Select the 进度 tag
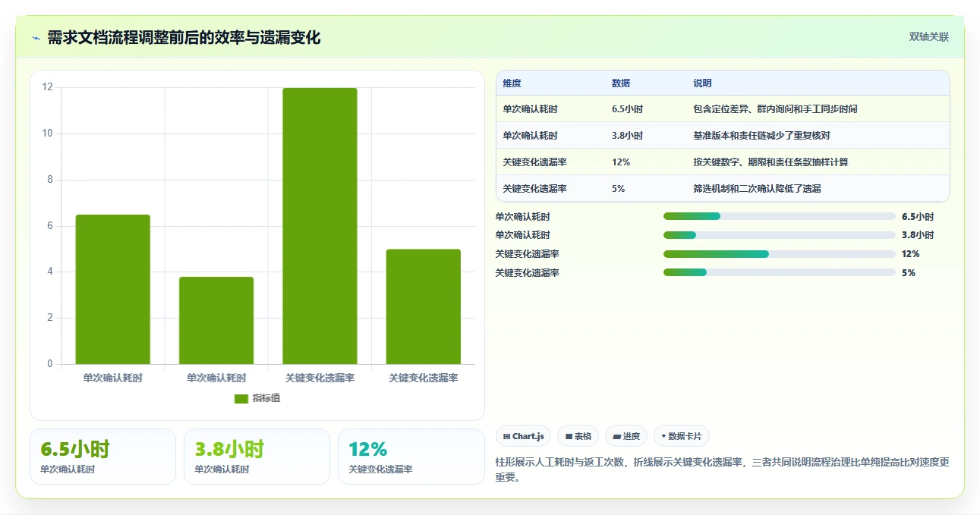 [626, 436]
